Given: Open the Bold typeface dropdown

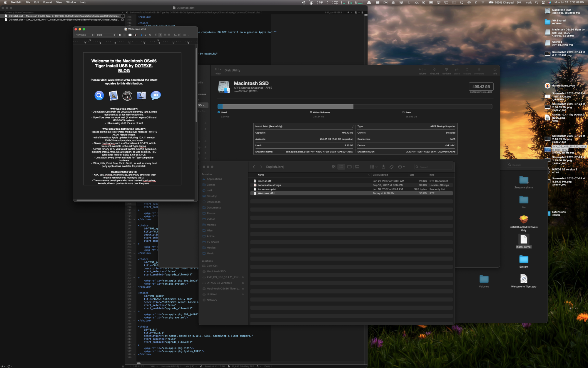Looking at the screenshot, I should point(106,35).
